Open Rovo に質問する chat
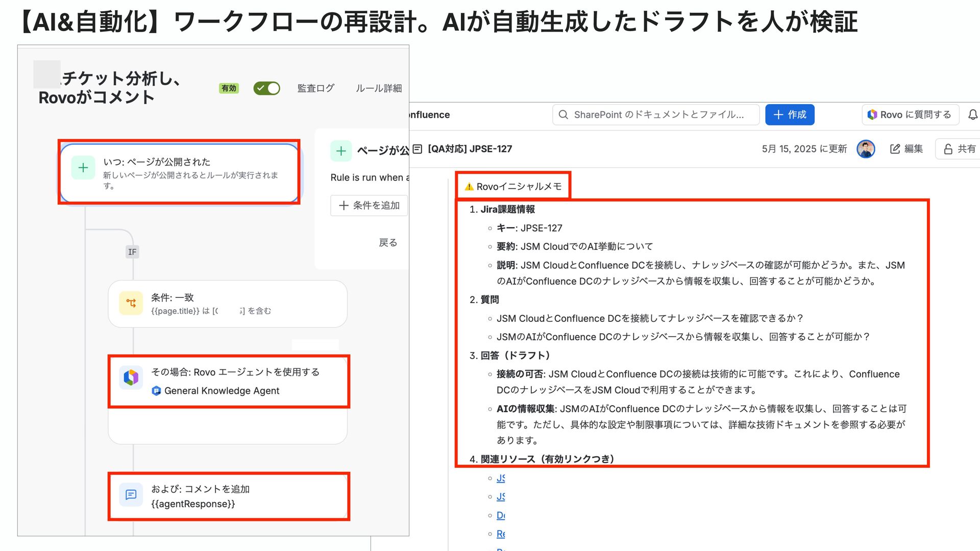Viewport: 980px width, 551px height. 910,115
